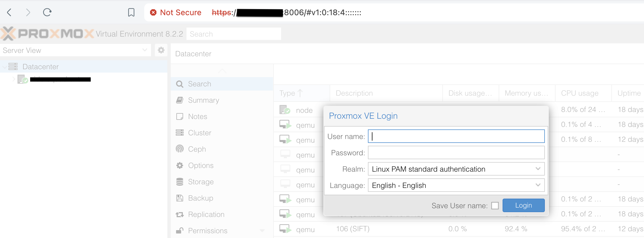Viewport: 644px width, 238px height.
Task: Open the Cluster menu item
Action: [222, 133]
